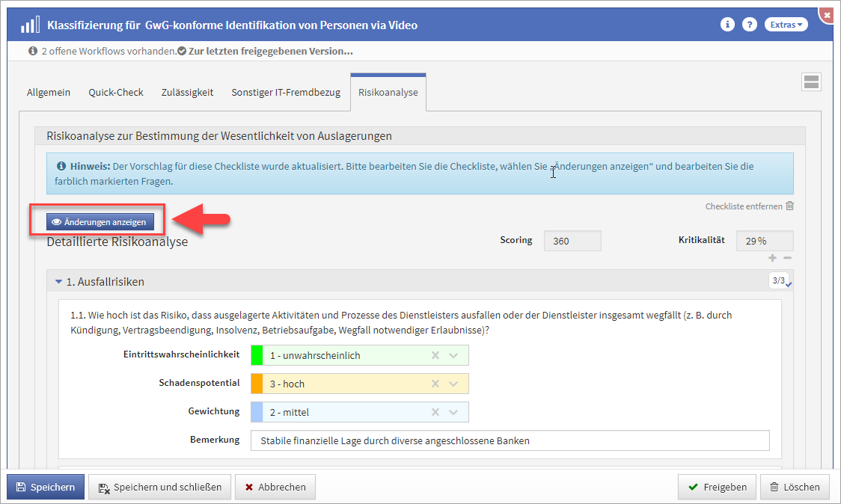Viewport: 841px width, 504px height.
Task: Show changes with Änderungen anzeigen button
Action: tap(100, 222)
